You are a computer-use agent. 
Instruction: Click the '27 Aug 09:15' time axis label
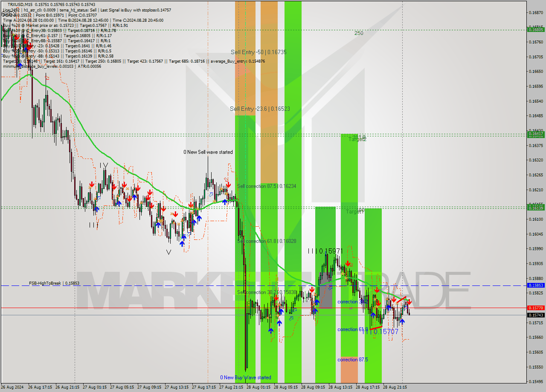click(x=149, y=387)
